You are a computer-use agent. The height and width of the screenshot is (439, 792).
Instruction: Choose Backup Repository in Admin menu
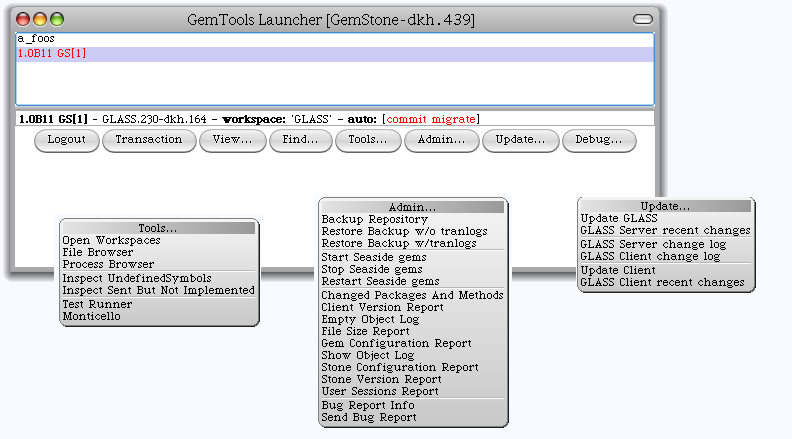[413, 219]
